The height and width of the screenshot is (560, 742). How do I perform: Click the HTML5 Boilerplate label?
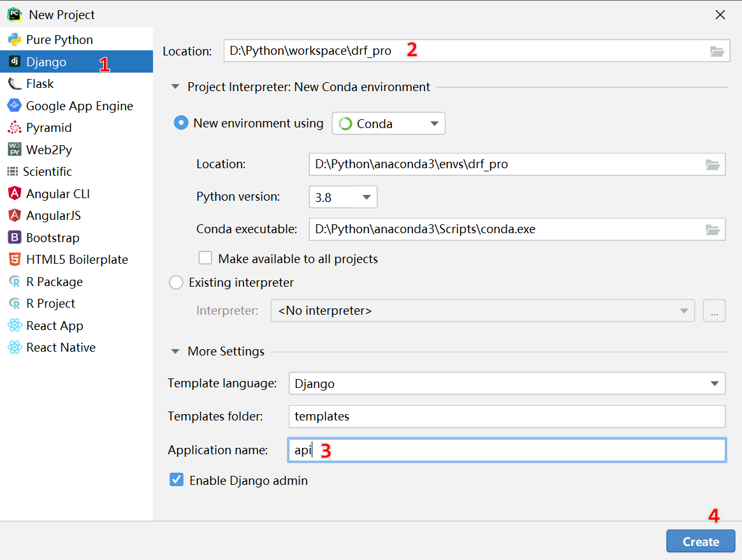tap(77, 260)
